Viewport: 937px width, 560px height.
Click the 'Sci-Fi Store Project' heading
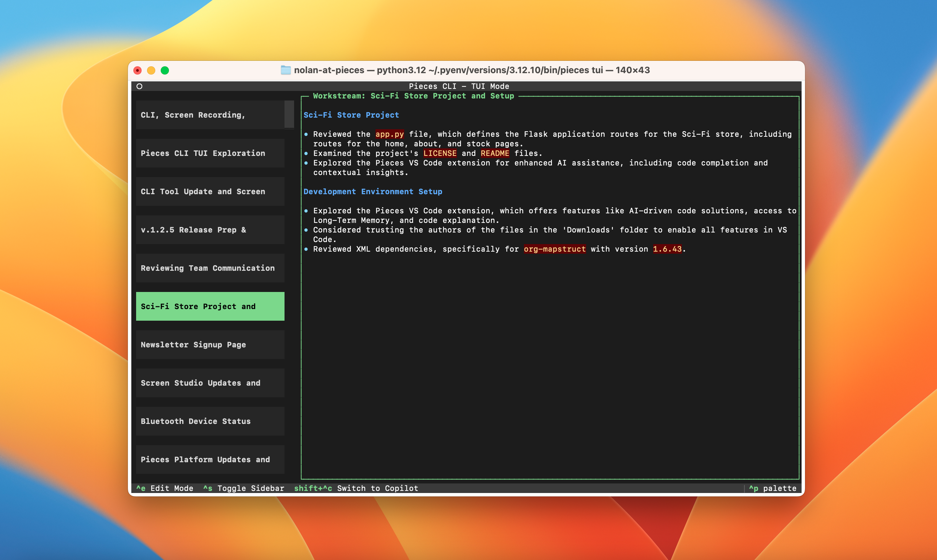pos(351,115)
